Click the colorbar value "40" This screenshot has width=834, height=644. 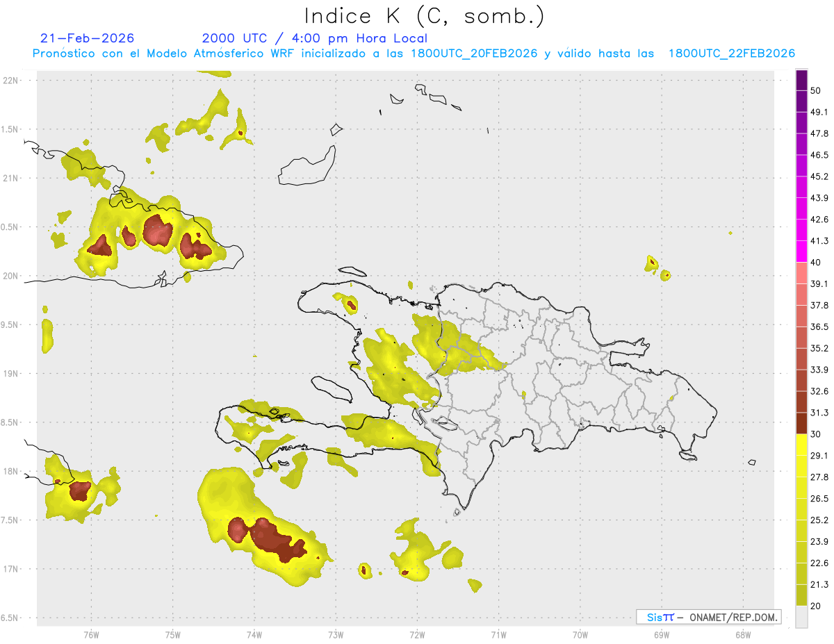(816, 263)
